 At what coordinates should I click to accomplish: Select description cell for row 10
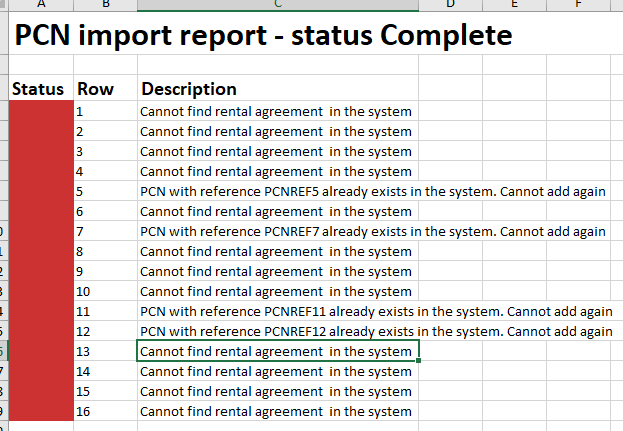point(278,291)
